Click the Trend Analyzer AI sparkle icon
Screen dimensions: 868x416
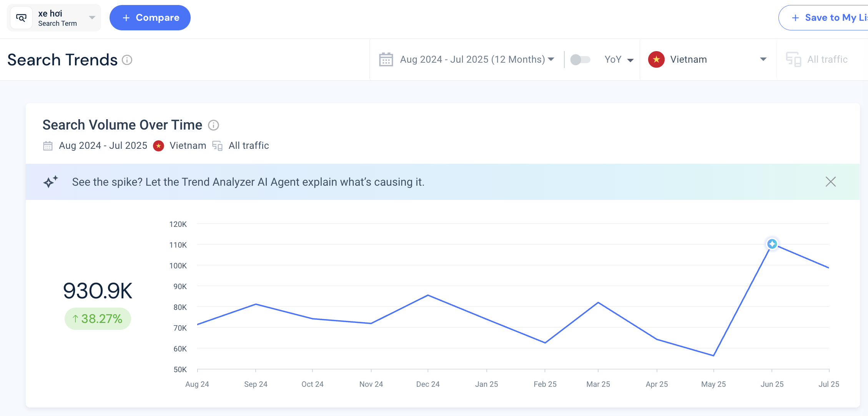(50, 181)
